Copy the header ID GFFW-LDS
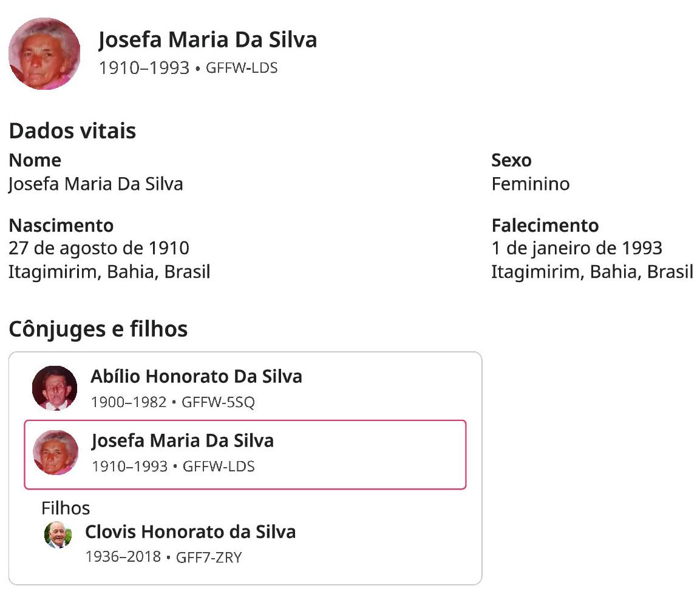700x600 pixels. point(242,68)
